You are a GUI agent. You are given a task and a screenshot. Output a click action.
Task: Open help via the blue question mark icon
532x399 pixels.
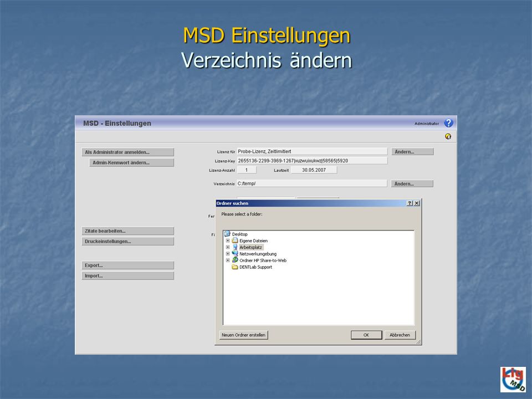448,123
